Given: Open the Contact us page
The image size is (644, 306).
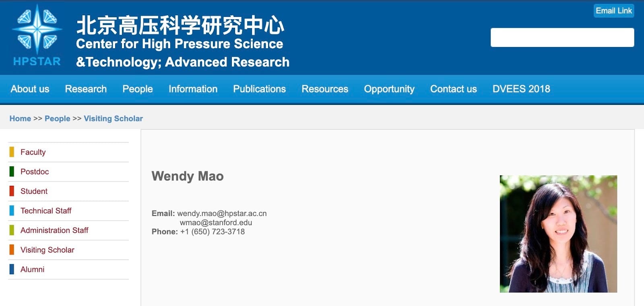Looking at the screenshot, I should [453, 89].
